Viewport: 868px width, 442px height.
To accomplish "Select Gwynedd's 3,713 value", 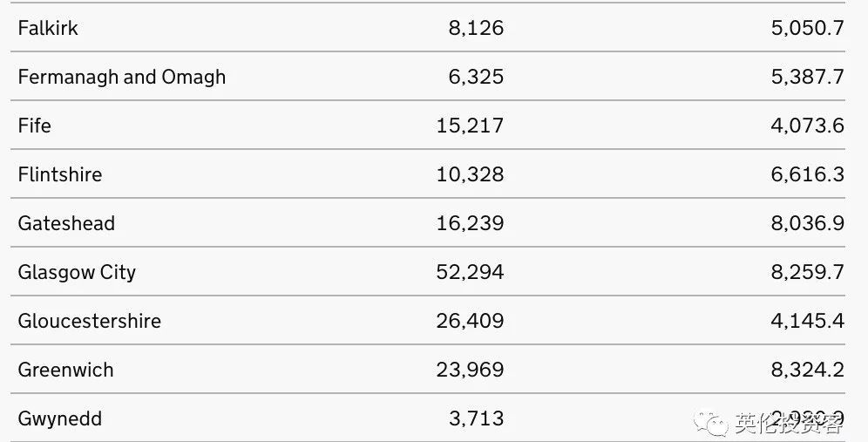I will 476,418.
